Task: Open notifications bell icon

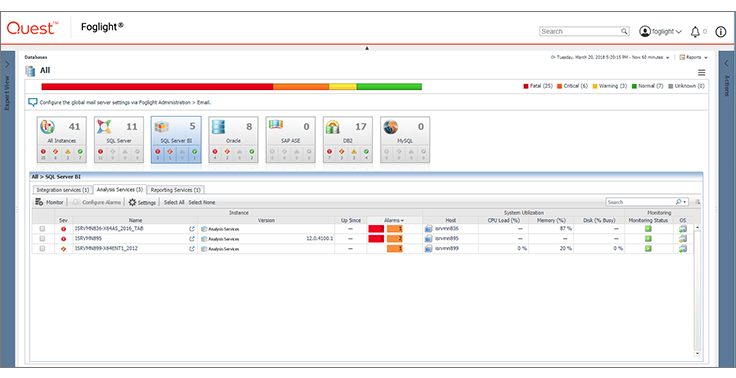Action: tap(695, 32)
